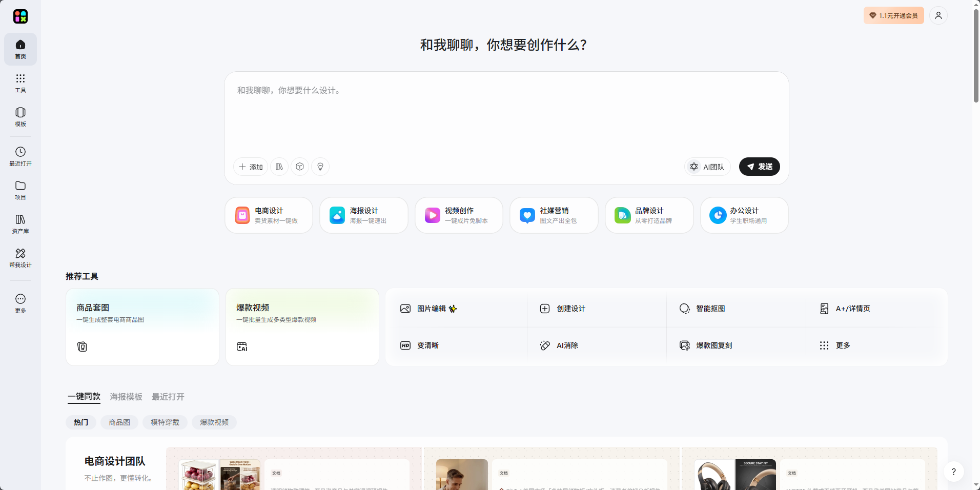This screenshot has width=980, height=490.
Task: Select the 爆款视频 filter chip
Action: pos(214,422)
